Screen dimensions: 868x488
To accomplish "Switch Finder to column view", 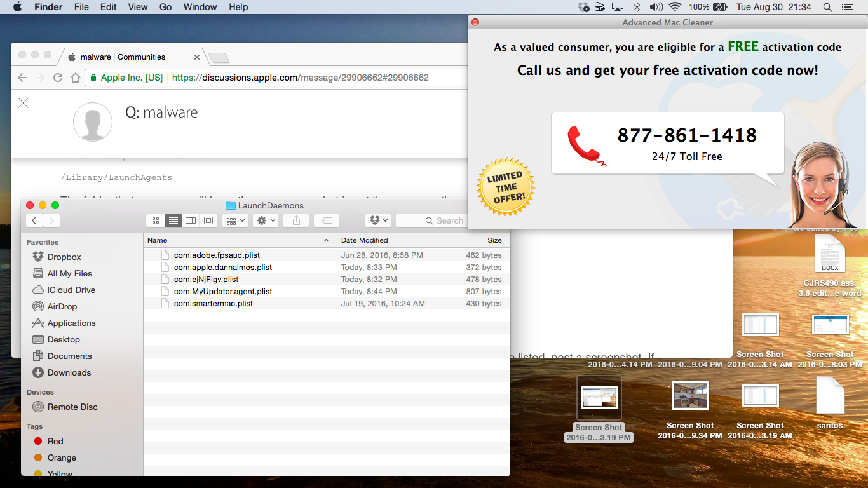I will (x=190, y=220).
